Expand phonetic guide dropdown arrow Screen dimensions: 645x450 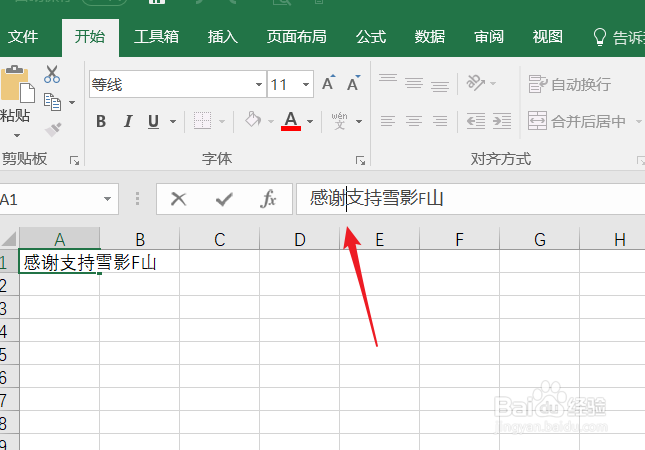(x=359, y=121)
